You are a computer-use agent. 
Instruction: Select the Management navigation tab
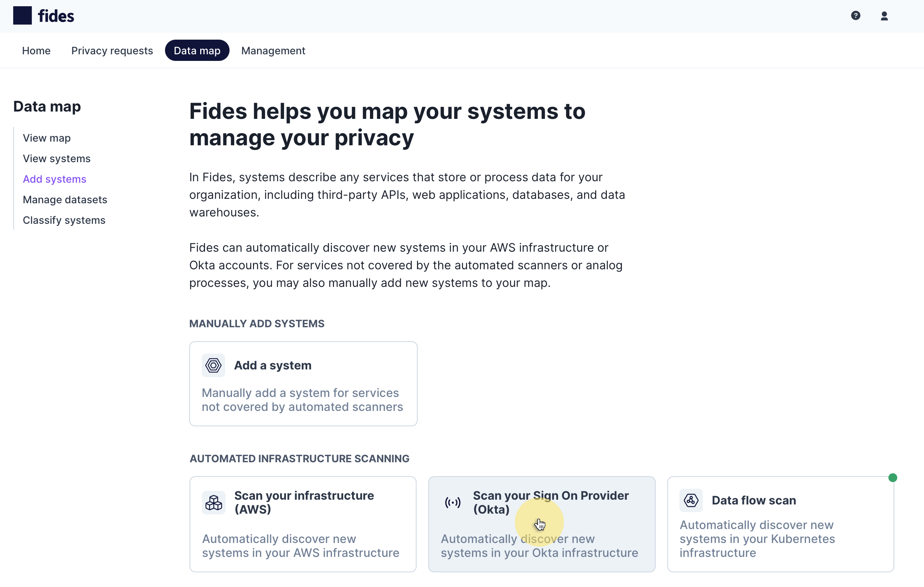(x=273, y=50)
